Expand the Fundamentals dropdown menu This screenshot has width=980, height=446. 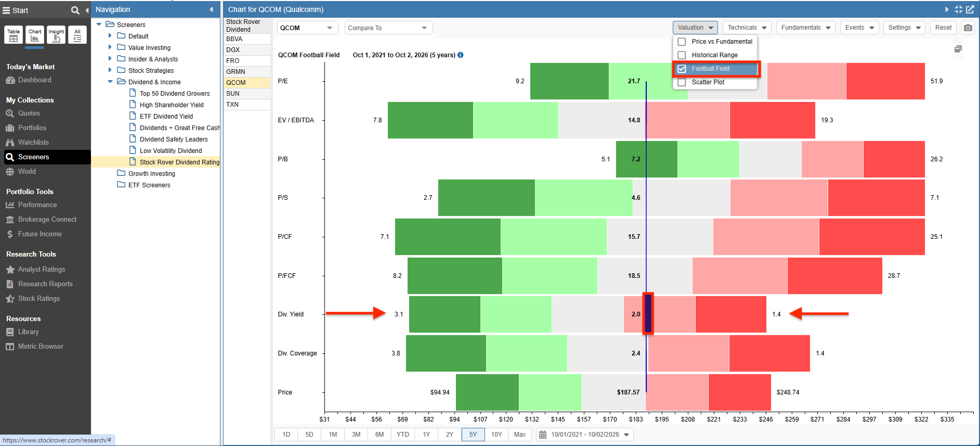coord(806,28)
